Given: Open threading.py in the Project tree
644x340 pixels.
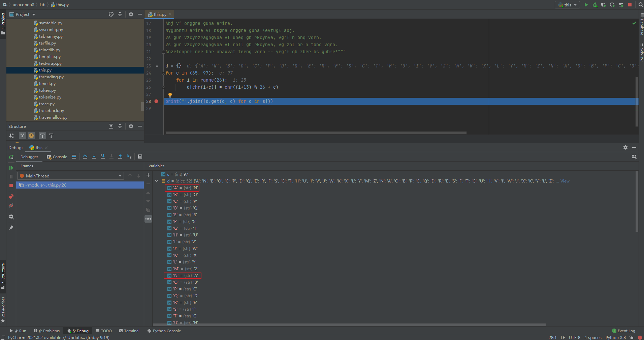Looking at the screenshot, I should click(51, 77).
